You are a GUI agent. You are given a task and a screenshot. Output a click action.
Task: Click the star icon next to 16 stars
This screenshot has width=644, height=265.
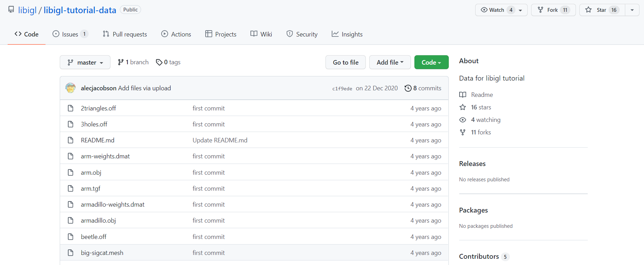(463, 107)
